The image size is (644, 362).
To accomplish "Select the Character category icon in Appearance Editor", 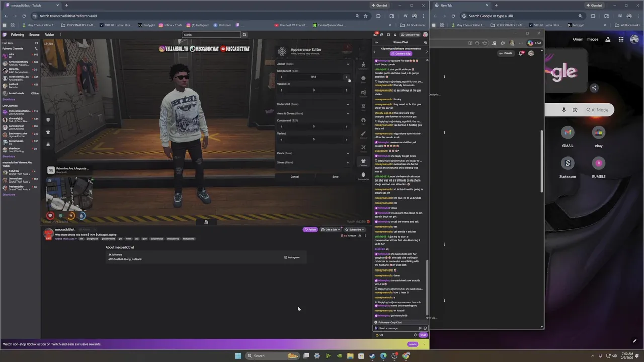I will [363, 65].
